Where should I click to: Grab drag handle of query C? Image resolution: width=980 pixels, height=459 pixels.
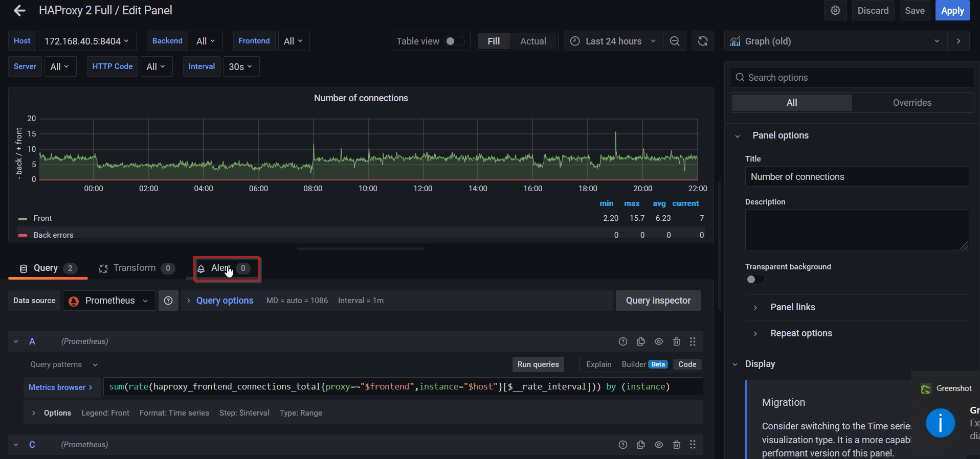coord(693,445)
